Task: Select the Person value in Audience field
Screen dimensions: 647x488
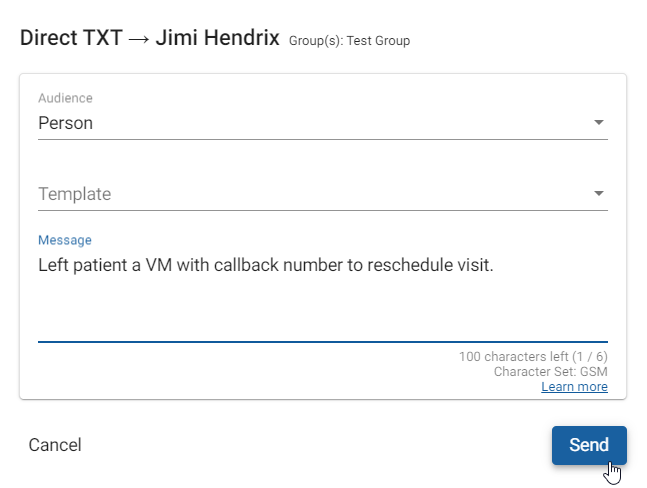Action: click(x=66, y=123)
